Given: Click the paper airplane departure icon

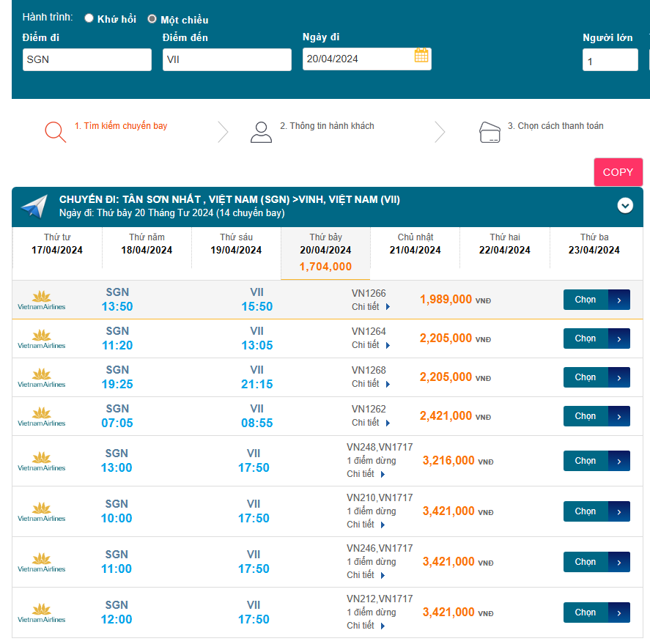Looking at the screenshot, I should coord(34,207).
